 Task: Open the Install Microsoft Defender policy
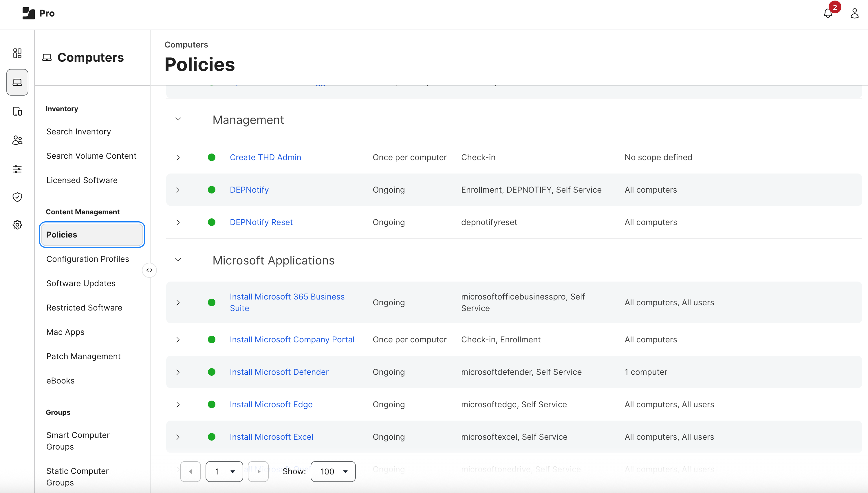tap(279, 372)
